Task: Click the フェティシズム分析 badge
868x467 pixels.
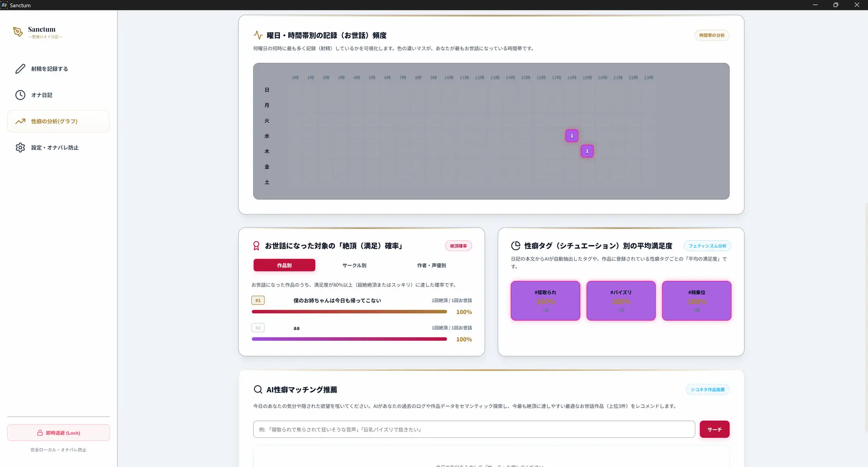Action: pos(707,246)
